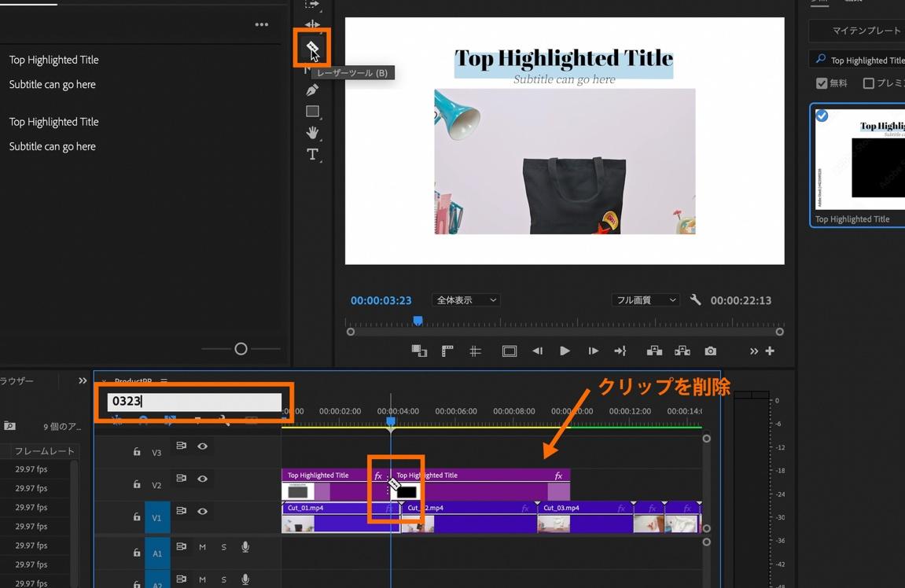905x588 pixels.
Task: Toggle Safe Margins button in Program monitor
Action: (x=509, y=351)
